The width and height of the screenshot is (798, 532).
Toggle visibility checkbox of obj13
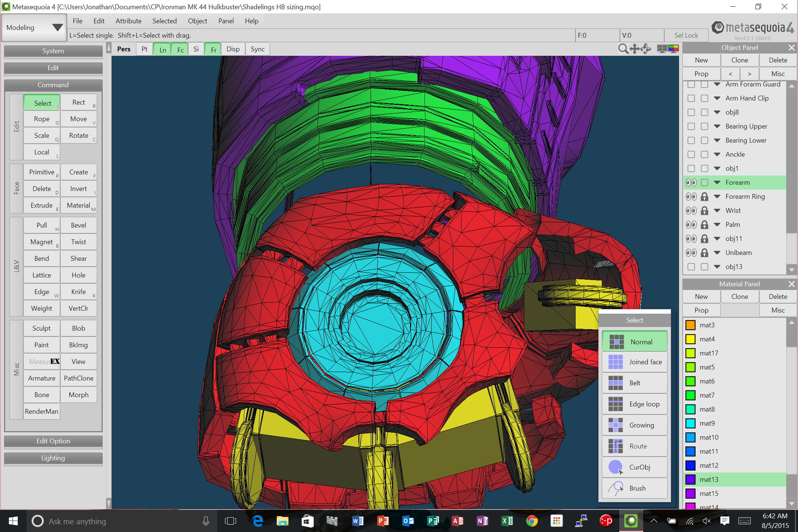[x=691, y=267]
